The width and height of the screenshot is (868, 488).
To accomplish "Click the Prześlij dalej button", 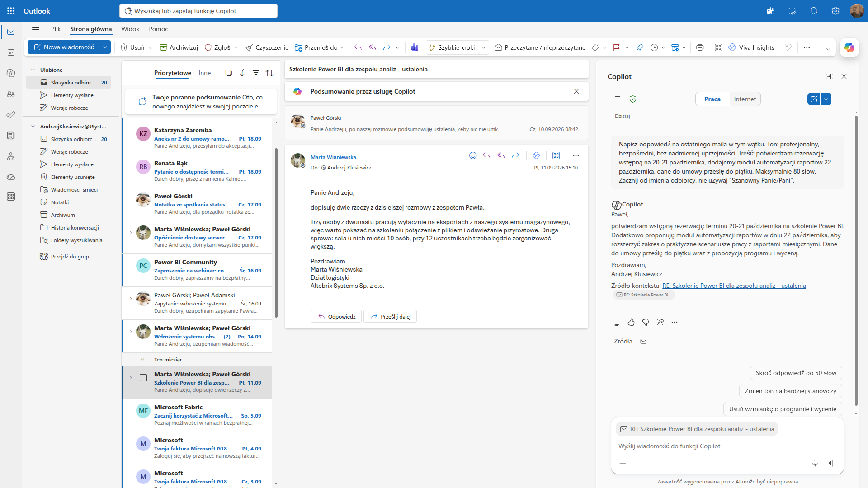I will [x=390, y=316].
